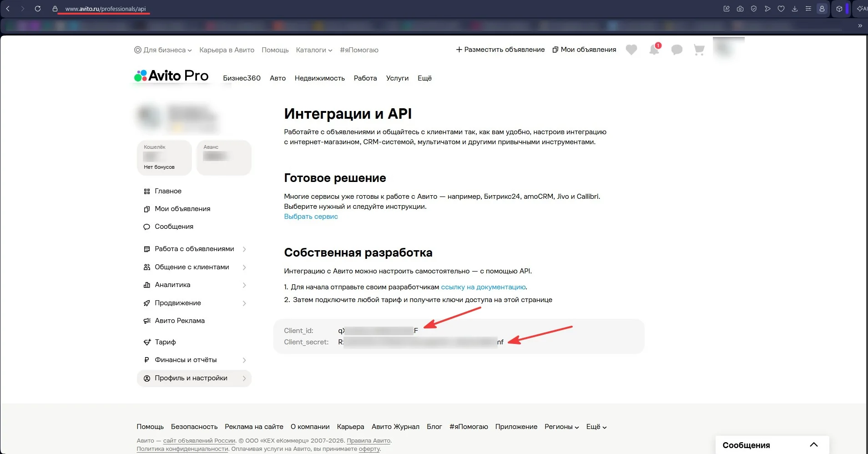Open the footer Авито Журнал link
Screen dimensions: 868x454
(x=395, y=427)
